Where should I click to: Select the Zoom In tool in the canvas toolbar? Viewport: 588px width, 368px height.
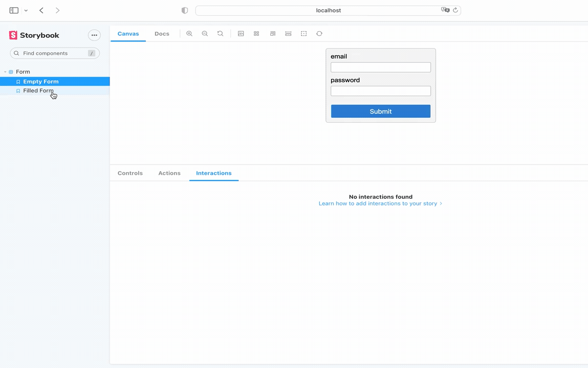pos(189,33)
